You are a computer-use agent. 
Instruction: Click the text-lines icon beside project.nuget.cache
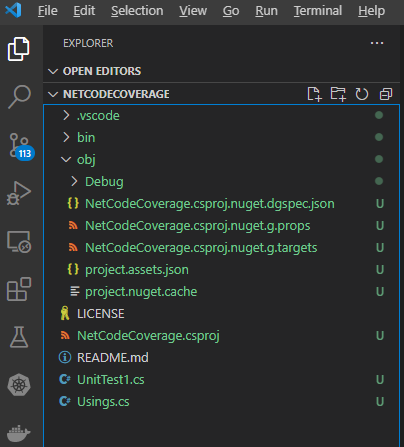point(75,291)
